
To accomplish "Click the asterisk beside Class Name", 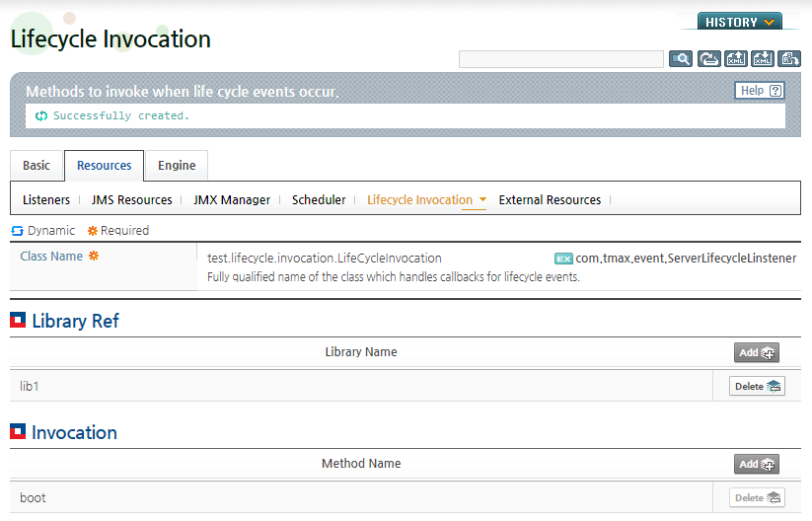I will click(93, 256).
